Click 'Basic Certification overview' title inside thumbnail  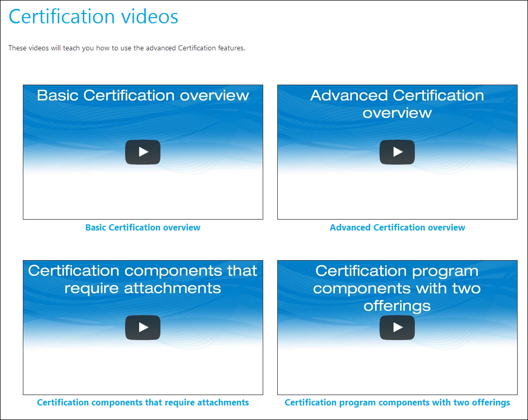coord(143,96)
